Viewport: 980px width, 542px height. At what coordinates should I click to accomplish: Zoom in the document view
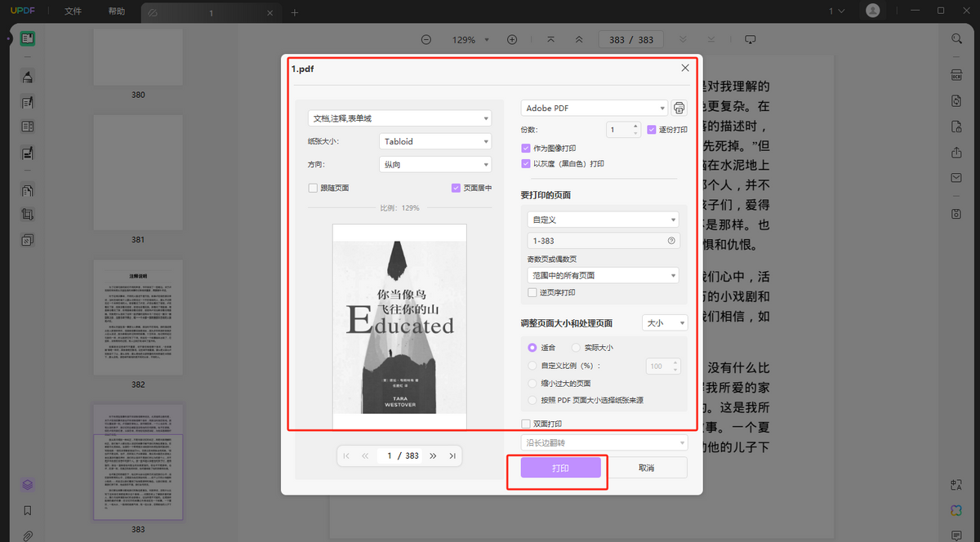(512, 39)
